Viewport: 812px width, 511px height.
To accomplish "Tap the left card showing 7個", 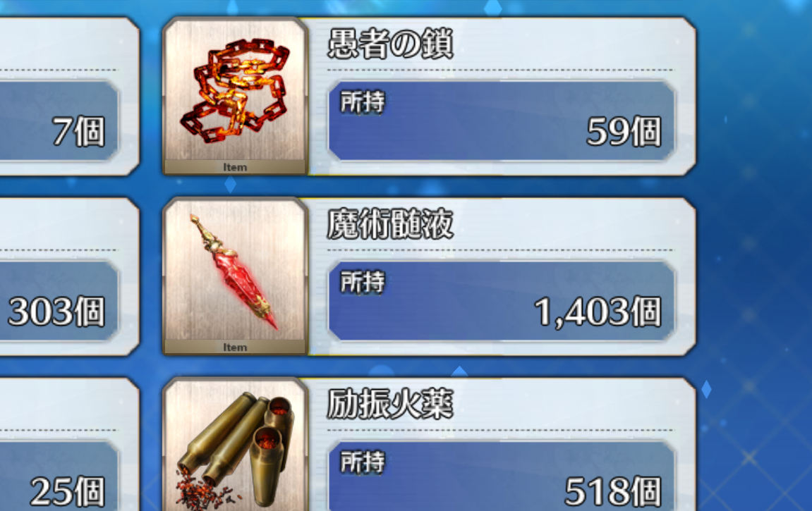I will pos(69,97).
